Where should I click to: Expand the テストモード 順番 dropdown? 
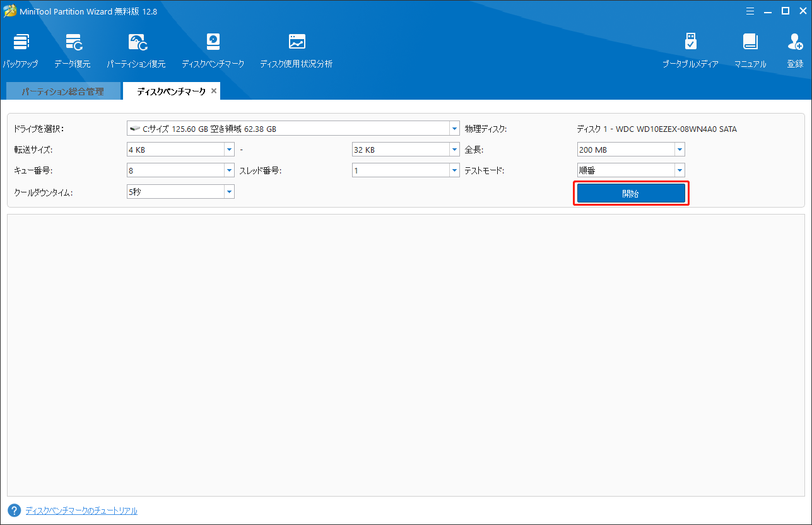(680, 170)
